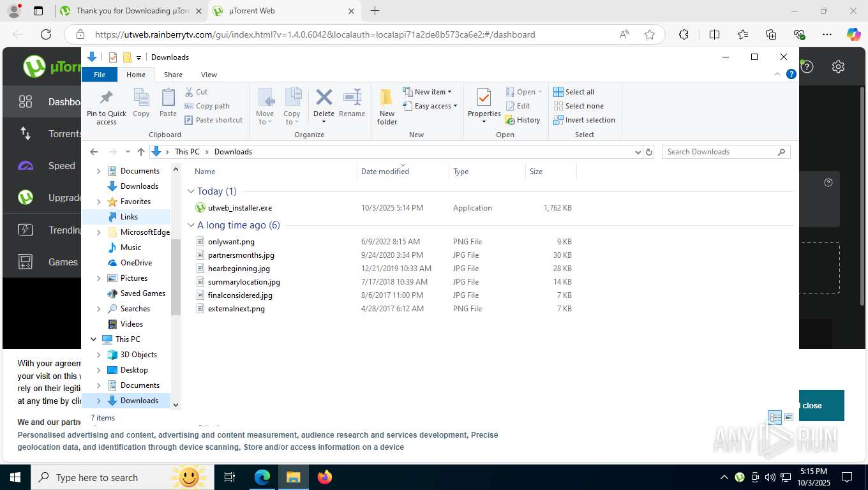Open the Move to menu
Screen dimensions: 868x490
click(x=265, y=107)
